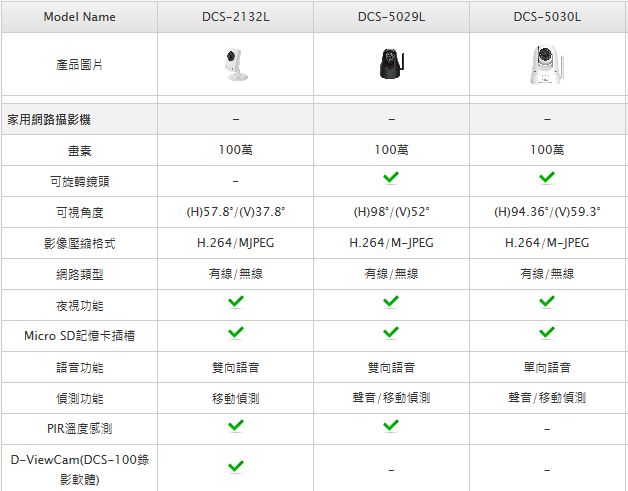This screenshot has height=491, width=628.
Task: Click the 單向語音 cell for DCS-5030L
Action: [547, 367]
